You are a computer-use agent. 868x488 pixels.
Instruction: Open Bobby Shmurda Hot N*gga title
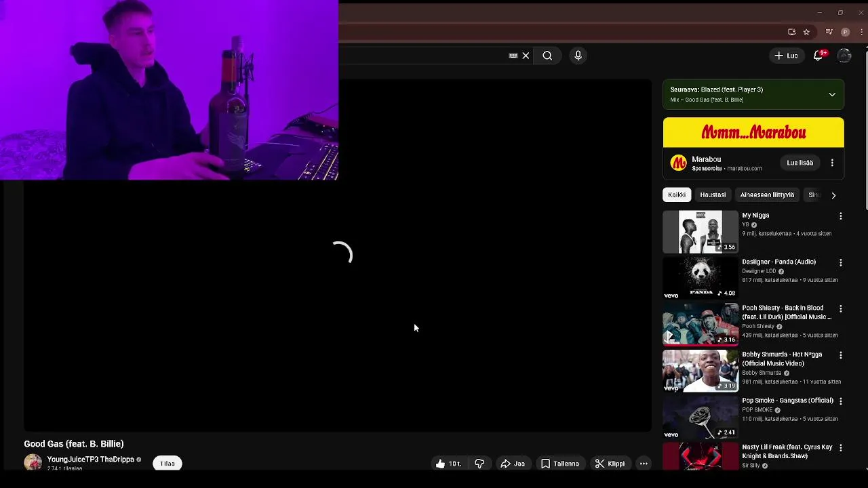[x=782, y=359]
